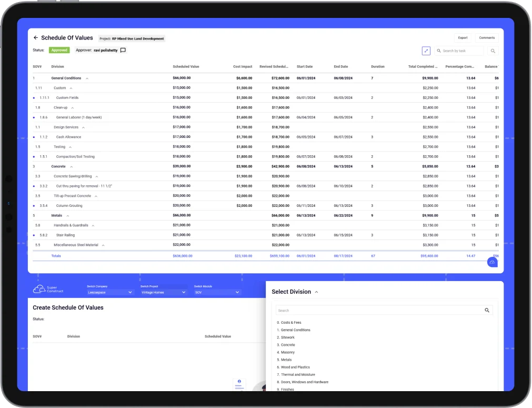Select 6. Wood and Plastics division
This screenshot has height=408, width=532.
click(294, 367)
